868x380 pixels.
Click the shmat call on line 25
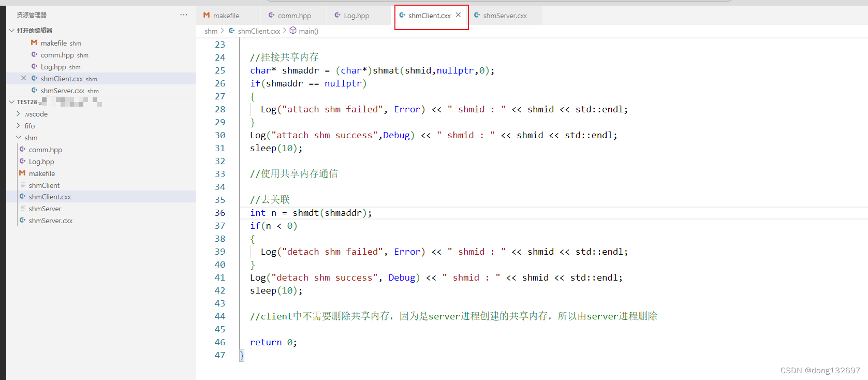click(386, 70)
